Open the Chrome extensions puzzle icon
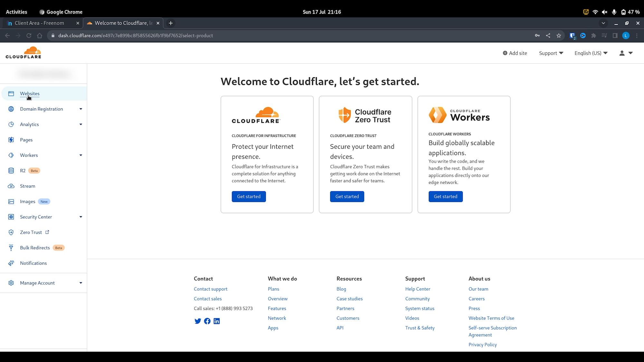The image size is (644, 362). (x=593, y=36)
